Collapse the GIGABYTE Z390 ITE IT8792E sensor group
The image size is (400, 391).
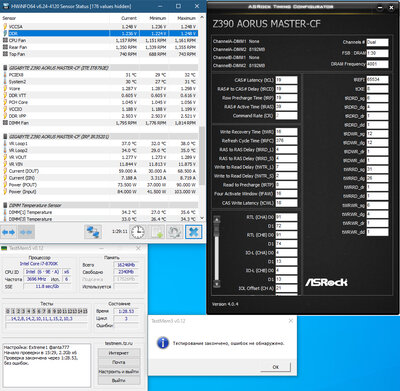click(x=58, y=68)
